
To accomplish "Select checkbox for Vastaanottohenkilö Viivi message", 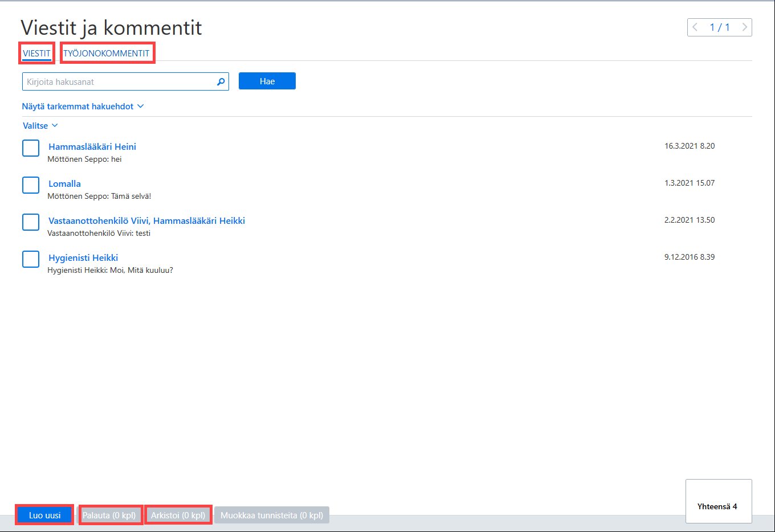I will [x=31, y=222].
